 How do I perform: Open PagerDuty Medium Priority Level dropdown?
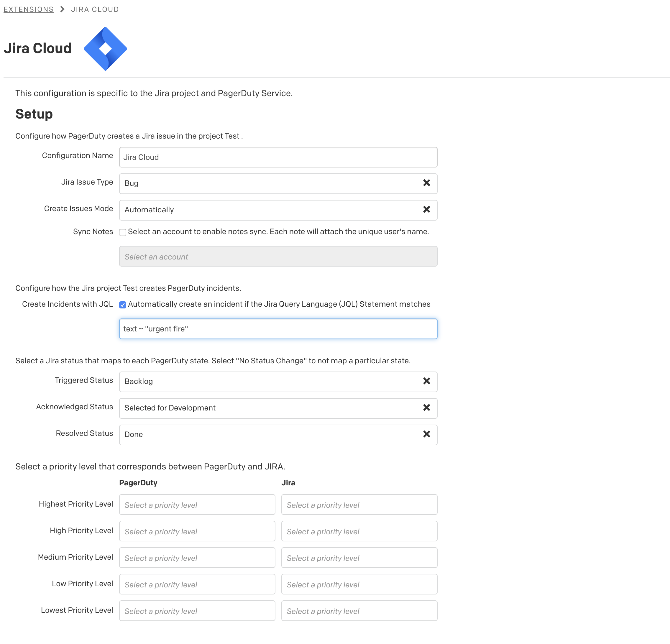point(197,558)
